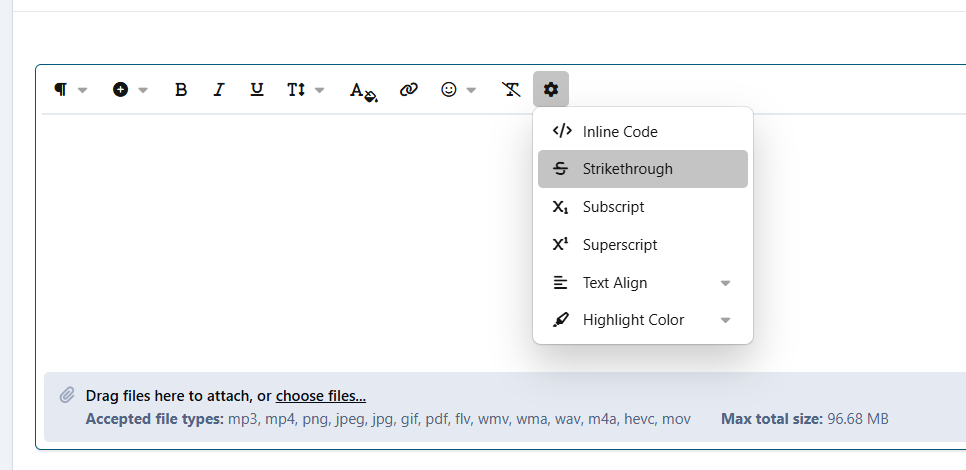
Task: Select Inline Code from the menu
Action: click(x=643, y=131)
